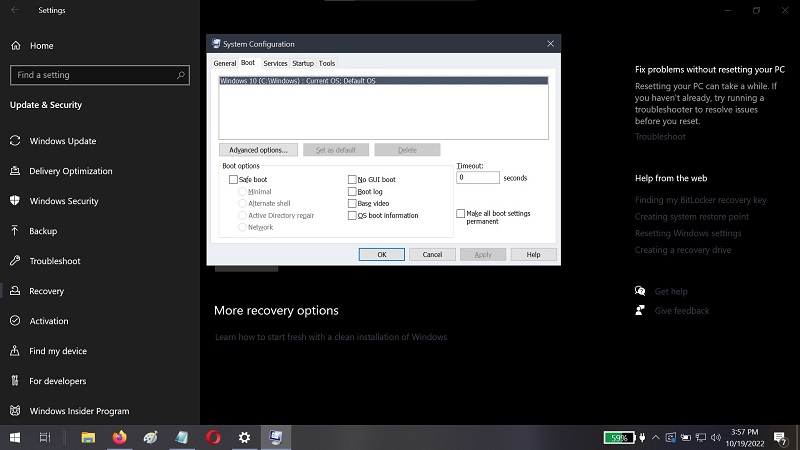
Task: Click the Timeout seconds input field
Action: 478,178
